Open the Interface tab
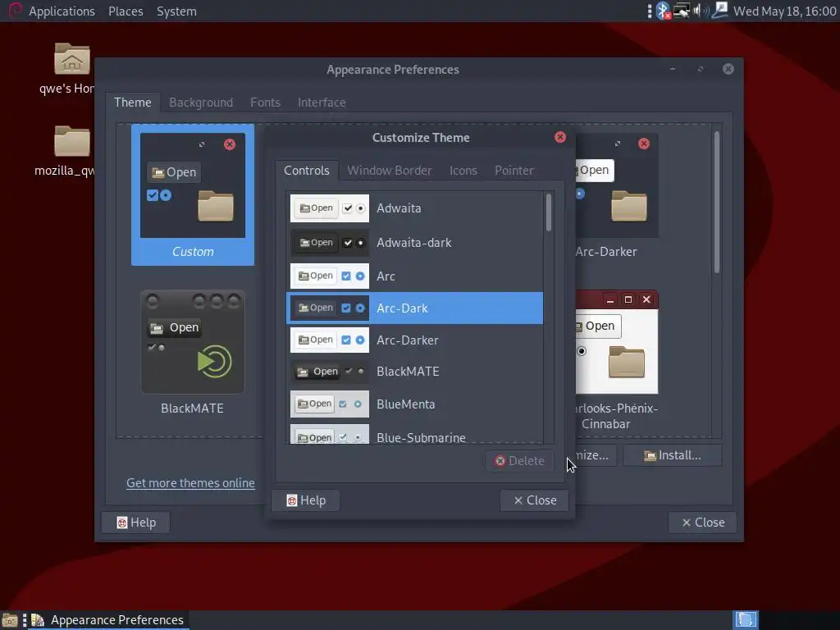The width and height of the screenshot is (840, 630). [322, 103]
